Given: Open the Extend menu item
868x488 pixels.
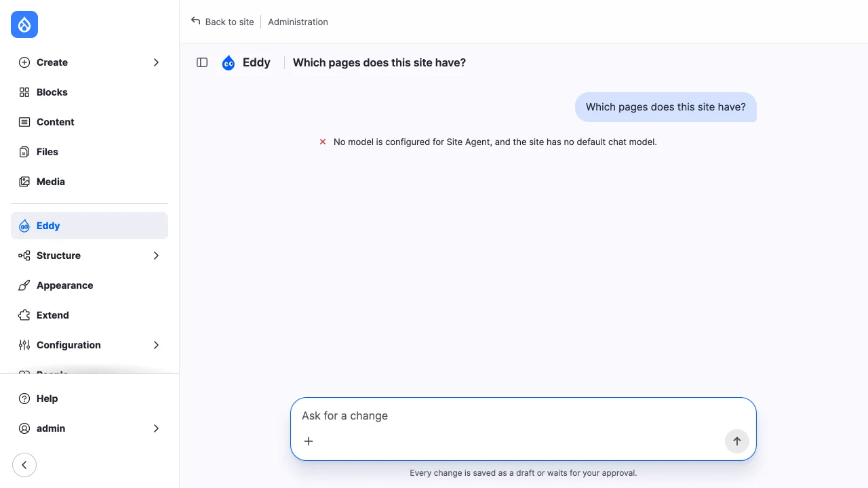Looking at the screenshot, I should click(x=90, y=315).
